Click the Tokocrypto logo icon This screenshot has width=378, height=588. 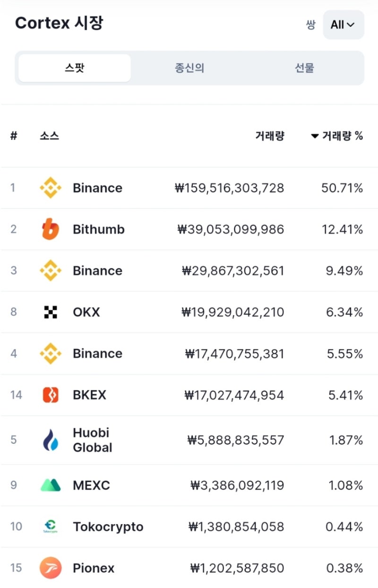pos(51,527)
